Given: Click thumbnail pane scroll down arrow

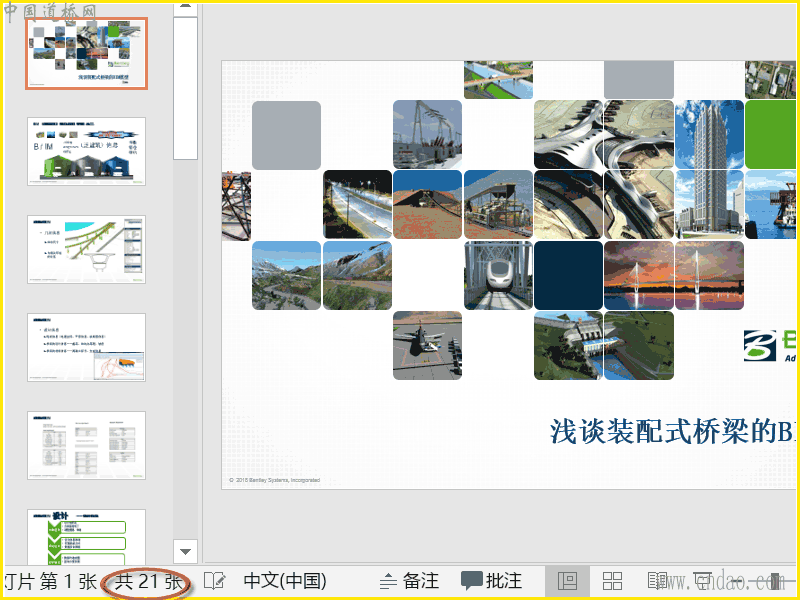Looking at the screenshot, I should click(x=185, y=552).
